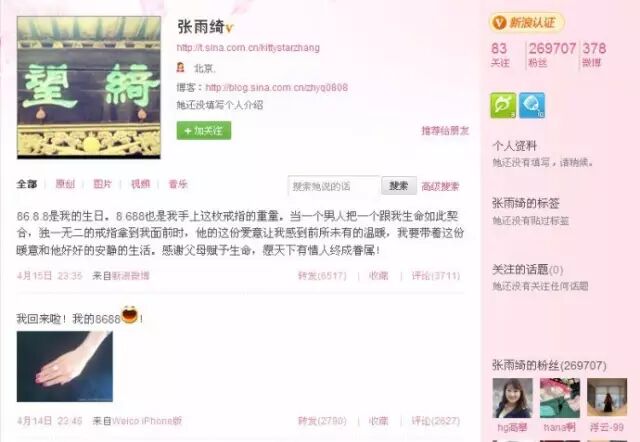Image resolution: width=640 pixels, height=442 pixels.
Task: Open fan avatar of hg高攀
Action: [512, 398]
